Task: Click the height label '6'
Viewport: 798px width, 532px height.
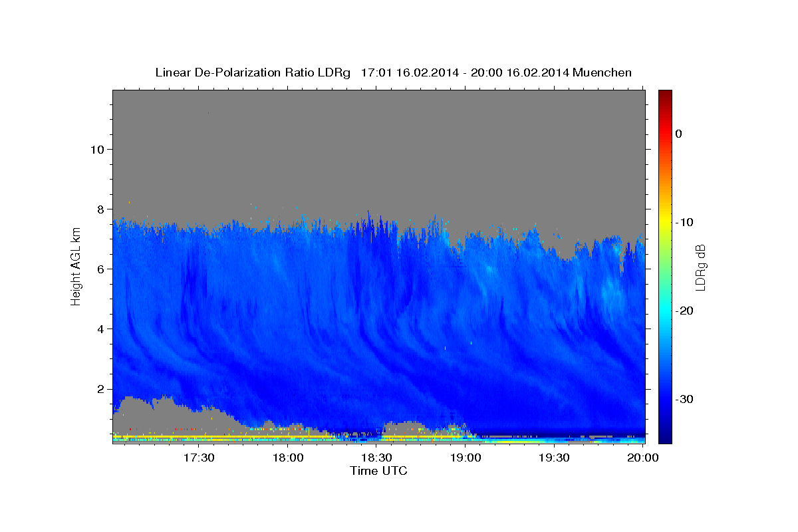Action: coord(100,269)
